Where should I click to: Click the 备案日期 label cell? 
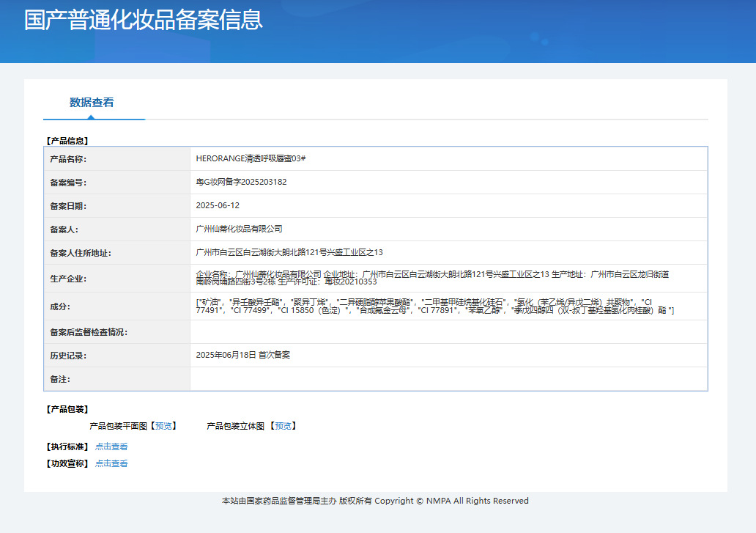point(116,206)
